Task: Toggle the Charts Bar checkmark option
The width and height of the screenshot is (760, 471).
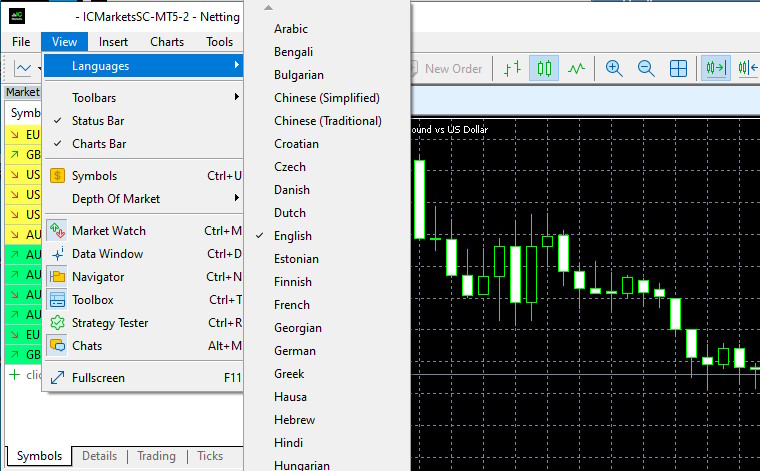Action: tap(143, 144)
